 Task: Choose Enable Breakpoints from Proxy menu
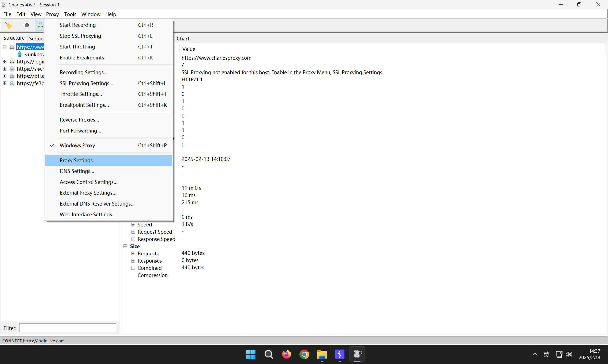tap(82, 58)
